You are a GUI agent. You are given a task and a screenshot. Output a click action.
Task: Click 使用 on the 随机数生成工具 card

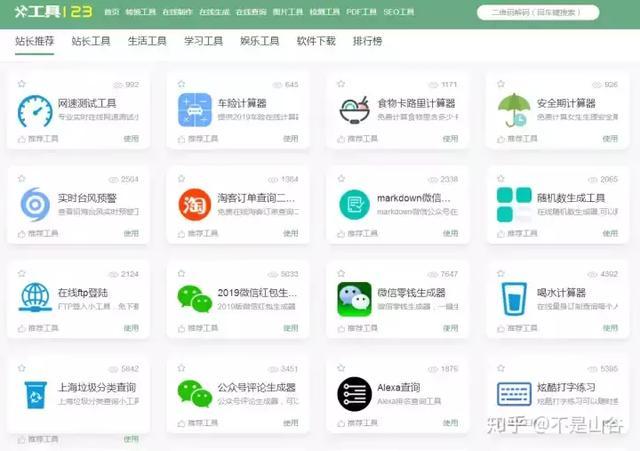pyautogui.click(x=610, y=233)
